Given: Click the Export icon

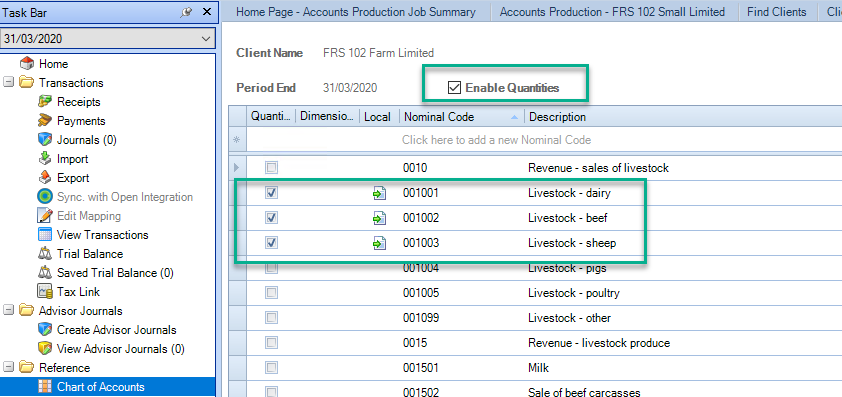Looking at the screenshot, I should point(45,178).
